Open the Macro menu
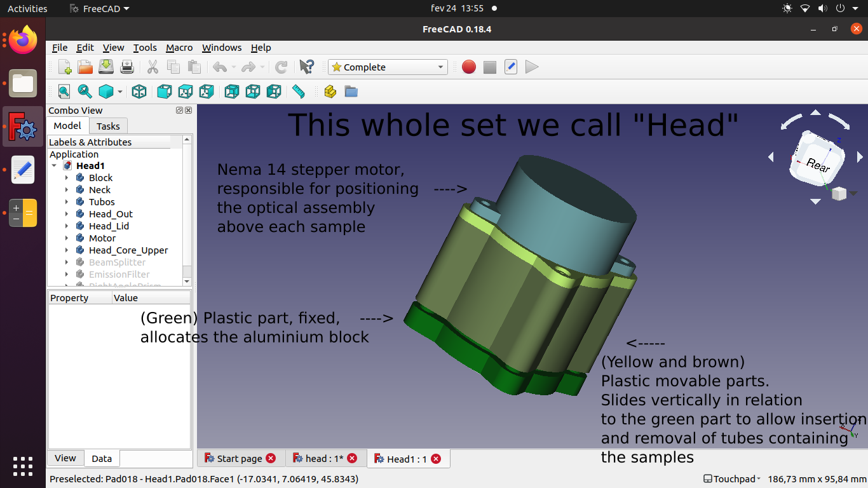Viewport: 868px width, 488px height. 179,48
